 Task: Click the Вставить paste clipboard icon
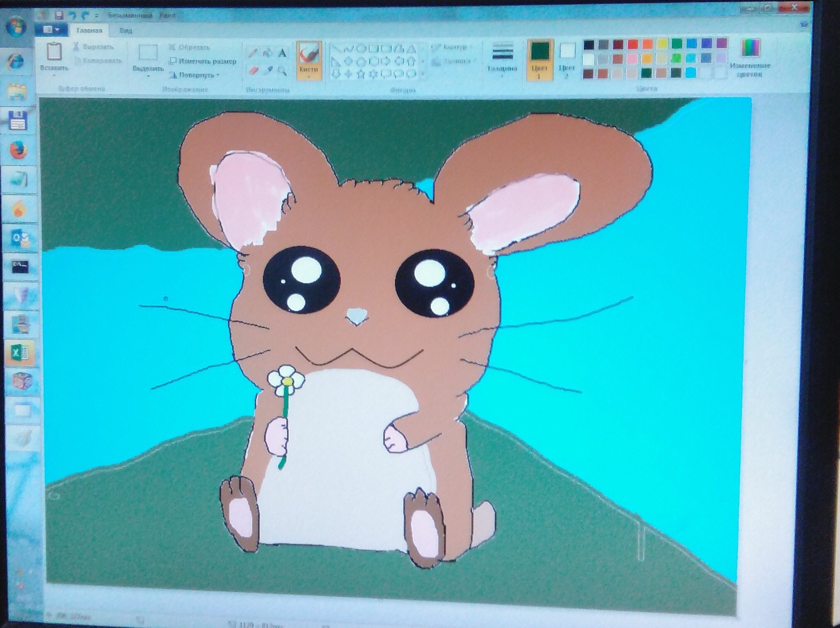54,51
